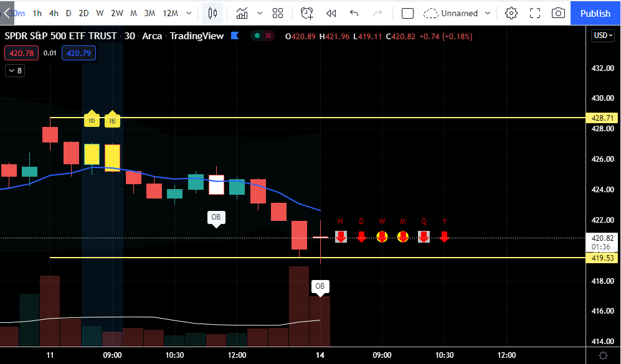Image resolution: width=621 pixels, height=364 pixels.
Task: Click the red arrow under Q
Action: 424,236
